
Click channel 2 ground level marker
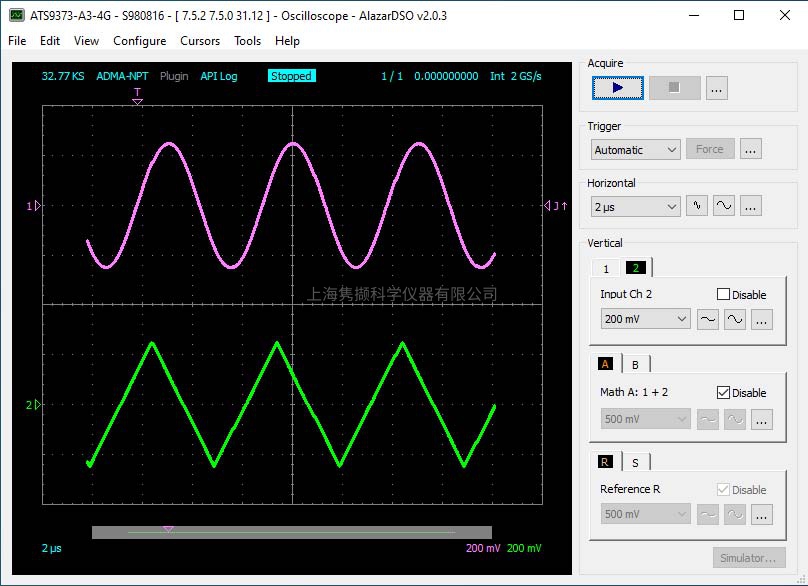pos(33,405)
